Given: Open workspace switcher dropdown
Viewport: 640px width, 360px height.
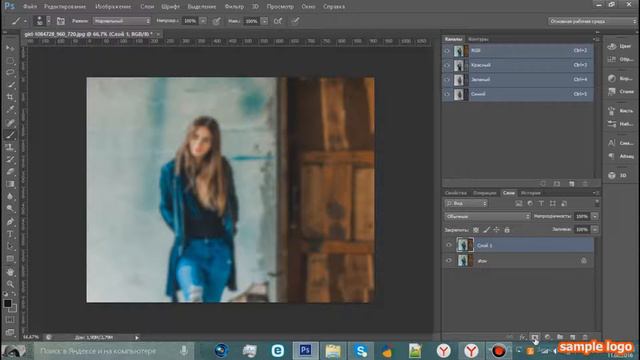Looking at the screenshot, I should tap(591, 21).
